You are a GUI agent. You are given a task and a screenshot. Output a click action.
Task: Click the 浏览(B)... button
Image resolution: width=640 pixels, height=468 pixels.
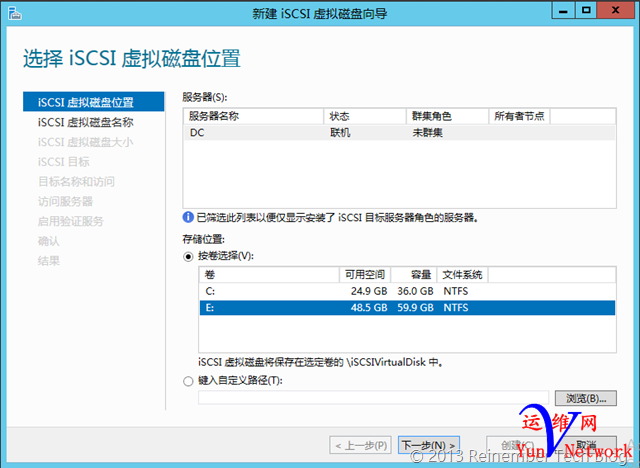click(586, 398)
